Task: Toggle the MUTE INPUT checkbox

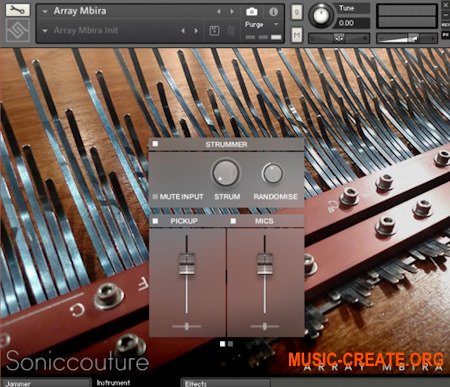Action: click(155, 197)
